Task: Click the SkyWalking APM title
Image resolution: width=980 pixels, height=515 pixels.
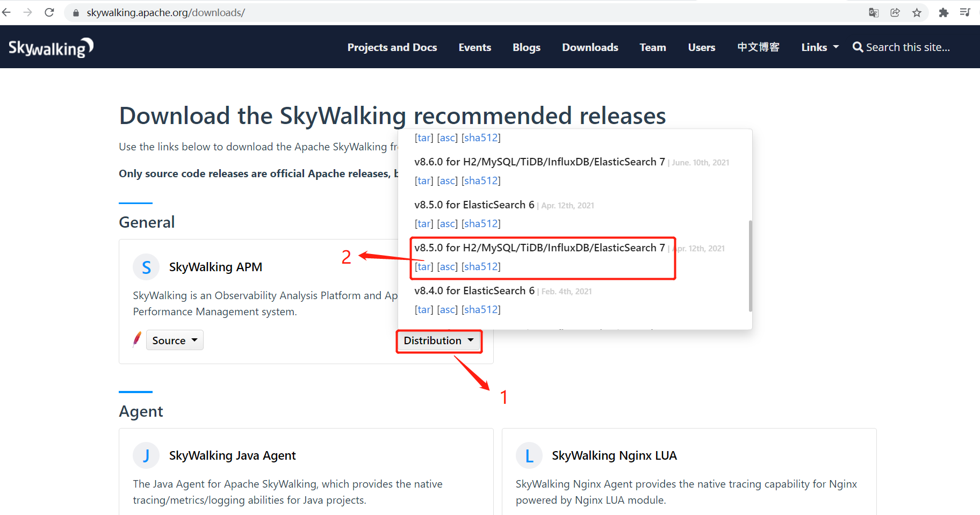Action: [x=215, y=267]
